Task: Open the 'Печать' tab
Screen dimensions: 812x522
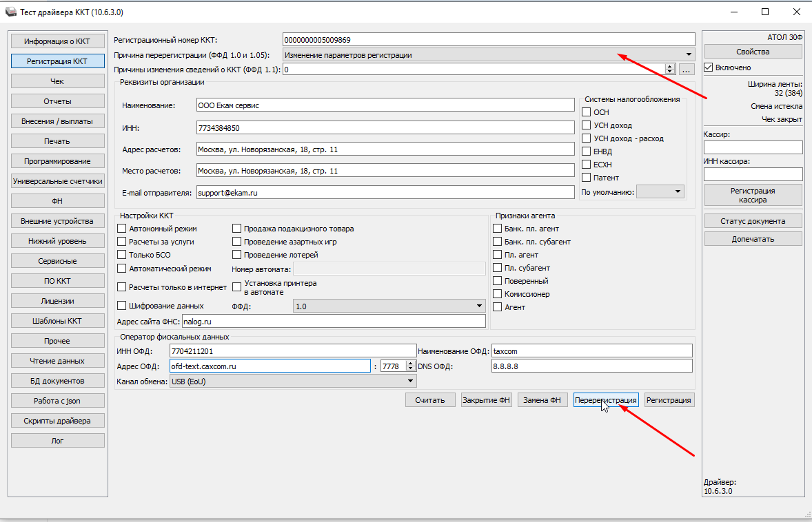Action: 57,141
